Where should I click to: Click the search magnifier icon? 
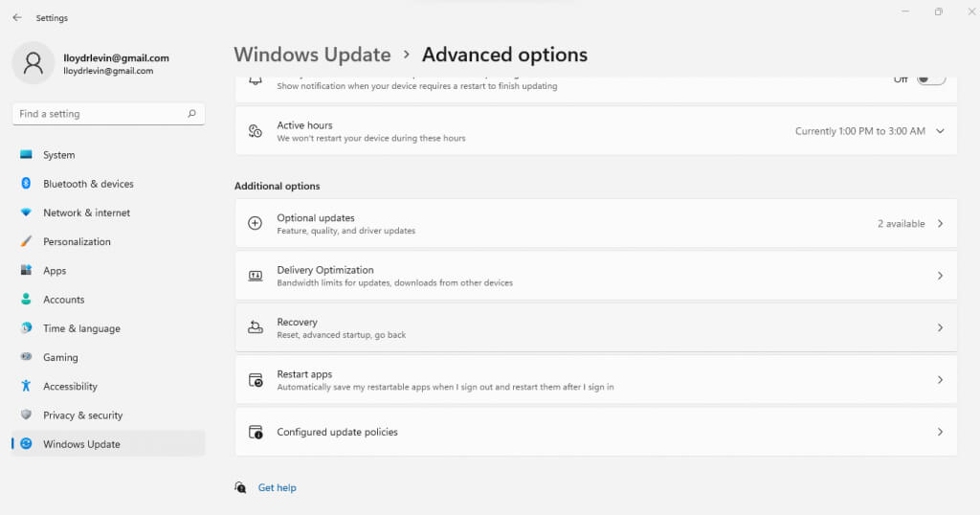pyautogui.click(x=192, y=114)
